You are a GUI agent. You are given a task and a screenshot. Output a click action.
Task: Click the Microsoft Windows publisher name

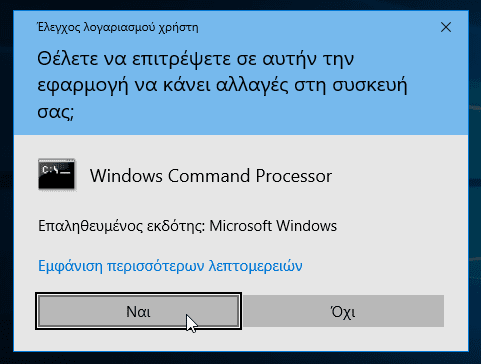point(273,226)
